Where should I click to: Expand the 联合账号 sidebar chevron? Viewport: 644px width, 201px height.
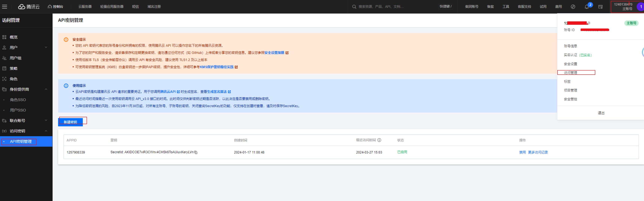click(46, 120)
